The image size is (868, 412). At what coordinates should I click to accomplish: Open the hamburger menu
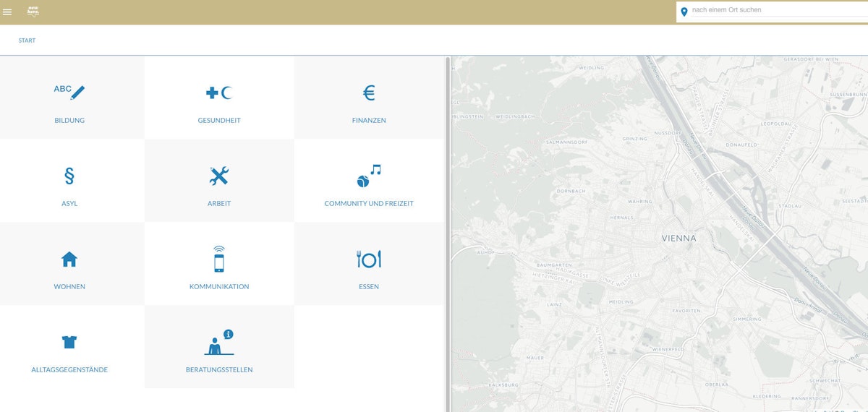point(7,12)
